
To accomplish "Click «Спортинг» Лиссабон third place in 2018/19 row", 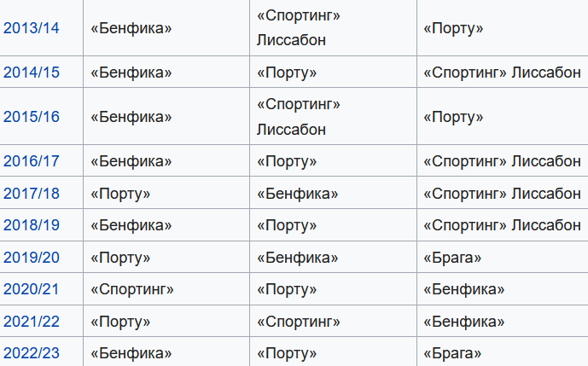I will [x=502, y=225].
